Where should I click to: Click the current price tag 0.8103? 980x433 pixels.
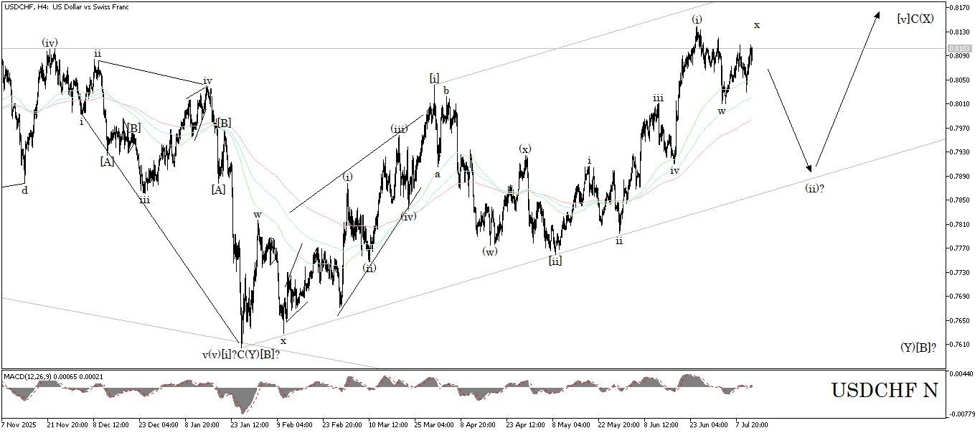coord(960,49)
